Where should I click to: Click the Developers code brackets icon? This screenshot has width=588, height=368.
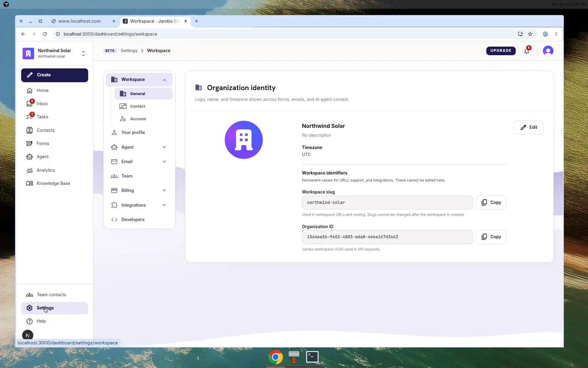click(x=114, y=219)
